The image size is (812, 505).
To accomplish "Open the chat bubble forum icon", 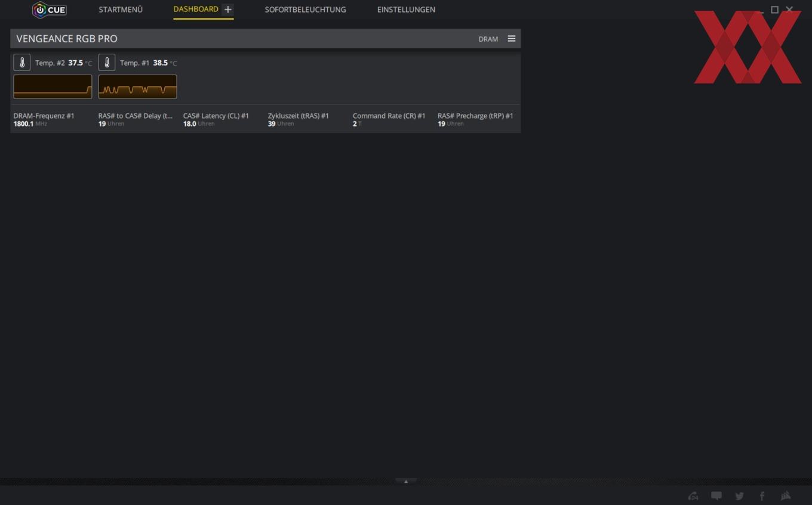I will (716, 495).
